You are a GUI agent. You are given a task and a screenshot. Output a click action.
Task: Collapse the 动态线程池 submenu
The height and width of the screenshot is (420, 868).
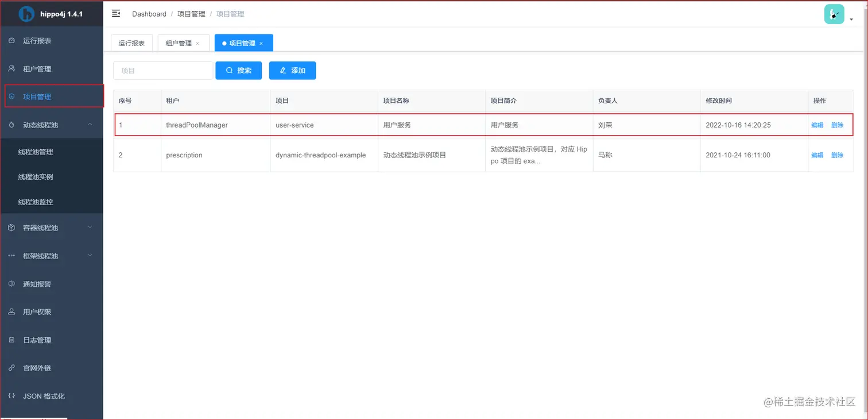[90, 124]
